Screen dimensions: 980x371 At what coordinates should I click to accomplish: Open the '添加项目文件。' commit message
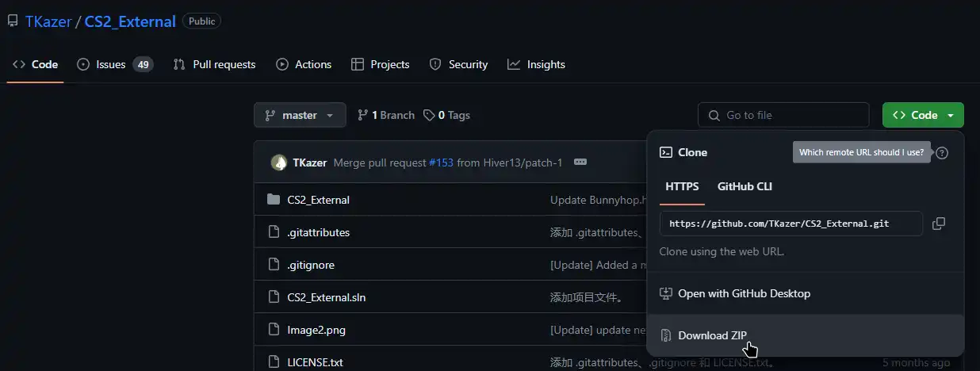tap(586, 297)
